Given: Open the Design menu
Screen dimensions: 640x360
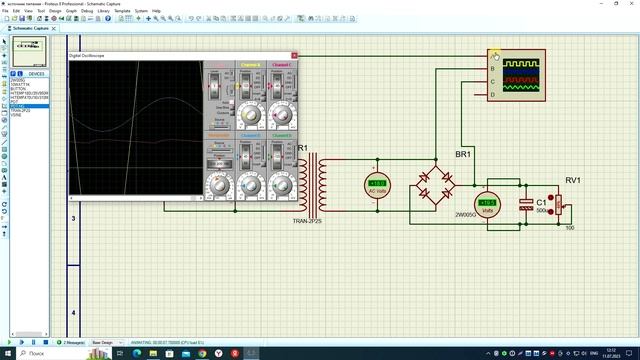Looking at the screenshot, I should click(55, 11).
